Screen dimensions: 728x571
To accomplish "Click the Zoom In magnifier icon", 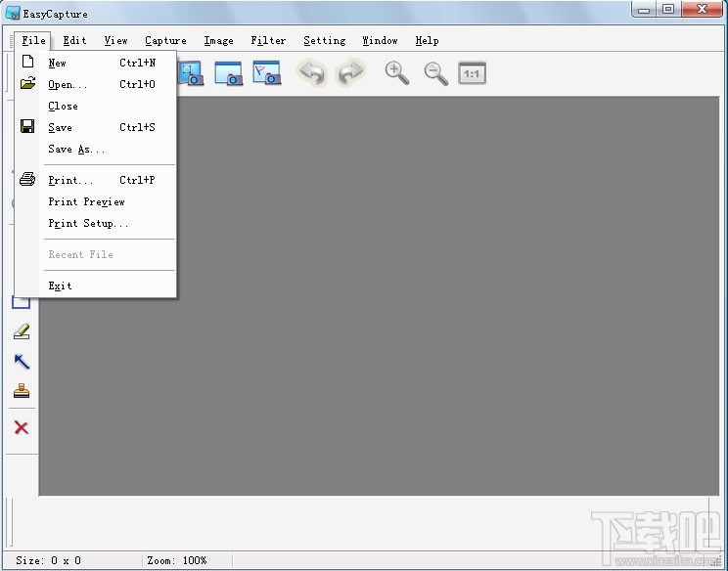I will coord(397,73).
